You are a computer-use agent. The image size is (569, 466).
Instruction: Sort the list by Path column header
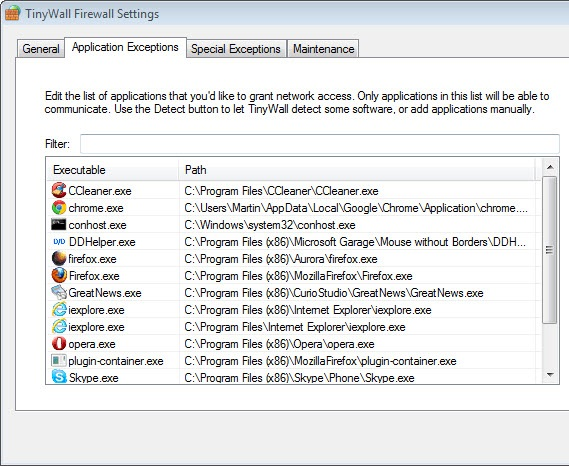coord(357,170)
